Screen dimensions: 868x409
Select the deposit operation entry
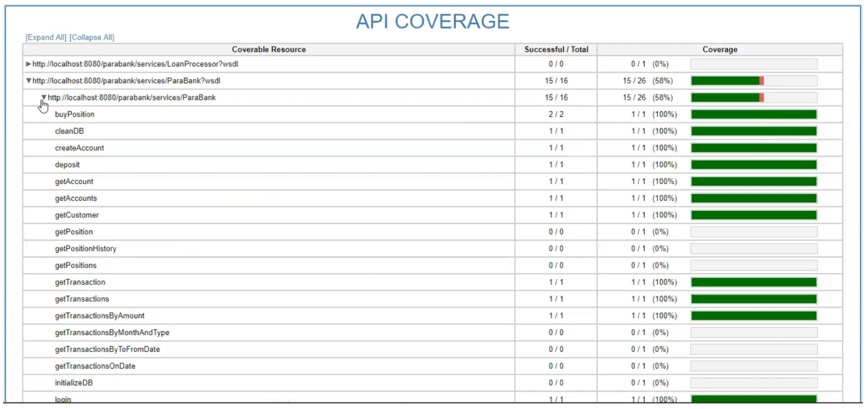click(67, 165)
